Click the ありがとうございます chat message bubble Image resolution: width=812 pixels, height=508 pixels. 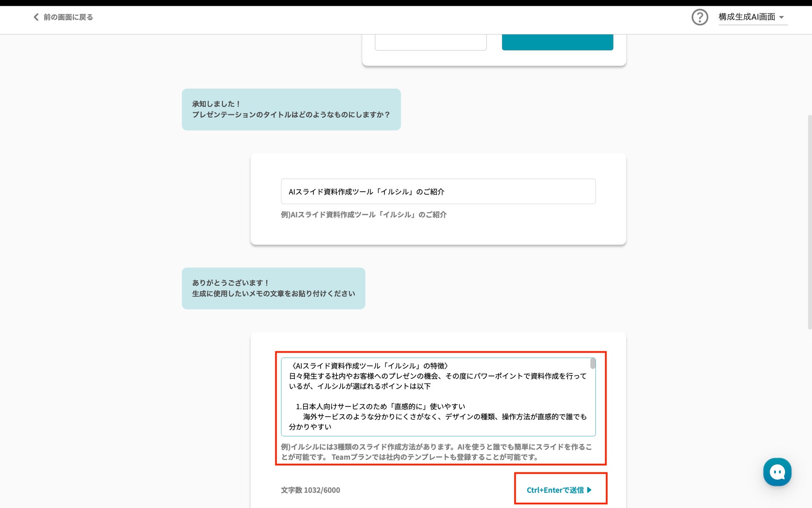273,288
